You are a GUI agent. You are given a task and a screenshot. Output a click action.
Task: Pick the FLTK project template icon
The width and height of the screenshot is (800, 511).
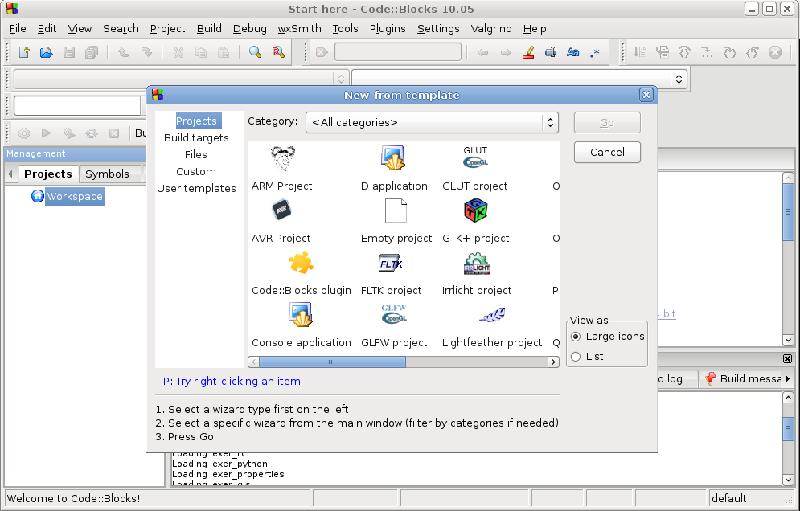(391, 263)
